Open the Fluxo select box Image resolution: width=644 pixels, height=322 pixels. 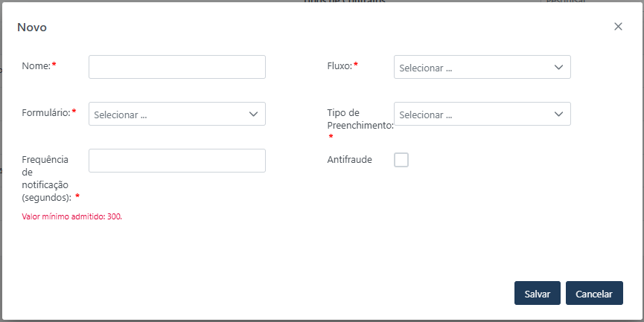pyautogui.click(x=474, y=67)
